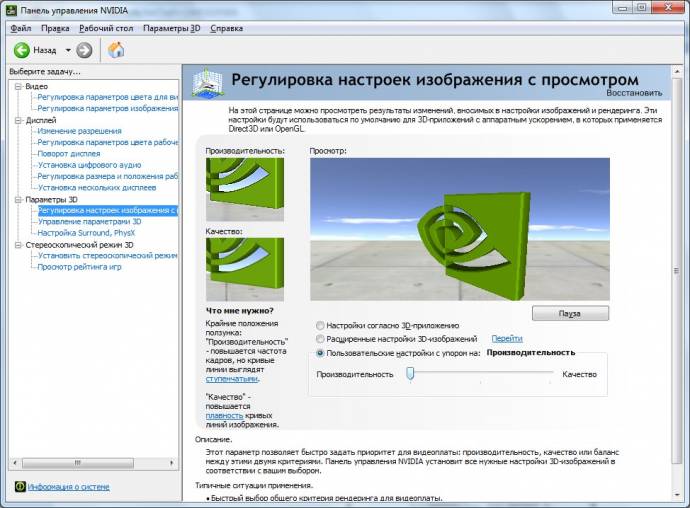Viewport: 690px width, 508px height.
Task: Open the Файл menu
Action: coord(21,28)
